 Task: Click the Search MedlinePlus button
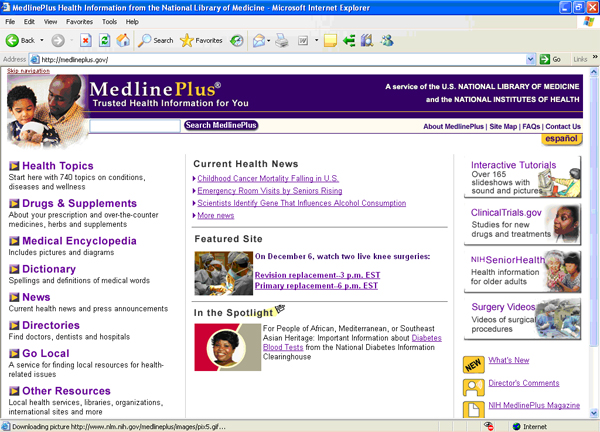pos(221,126)
